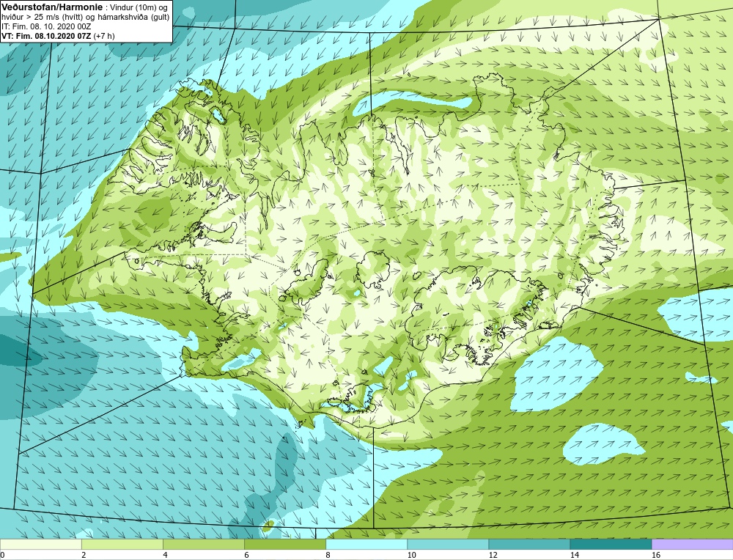Click the legend value label '16'
Screen dimensions: 733x560
656,555
